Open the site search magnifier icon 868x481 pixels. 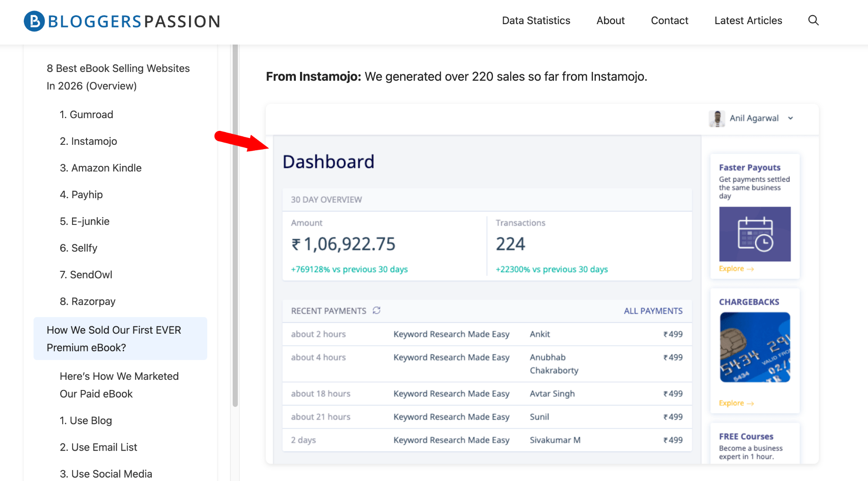813,20
